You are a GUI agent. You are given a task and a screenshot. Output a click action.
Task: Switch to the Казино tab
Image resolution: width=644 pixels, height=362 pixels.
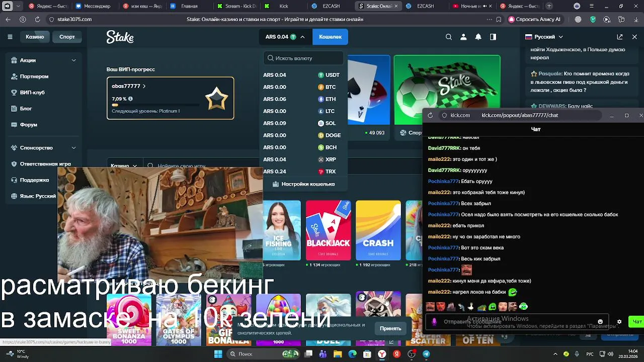pos(35,37)
